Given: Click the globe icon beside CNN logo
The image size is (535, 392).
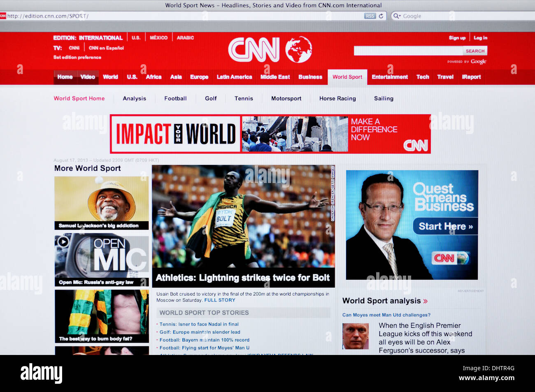Looking at the screenshot, I should [x=299, y=49].
